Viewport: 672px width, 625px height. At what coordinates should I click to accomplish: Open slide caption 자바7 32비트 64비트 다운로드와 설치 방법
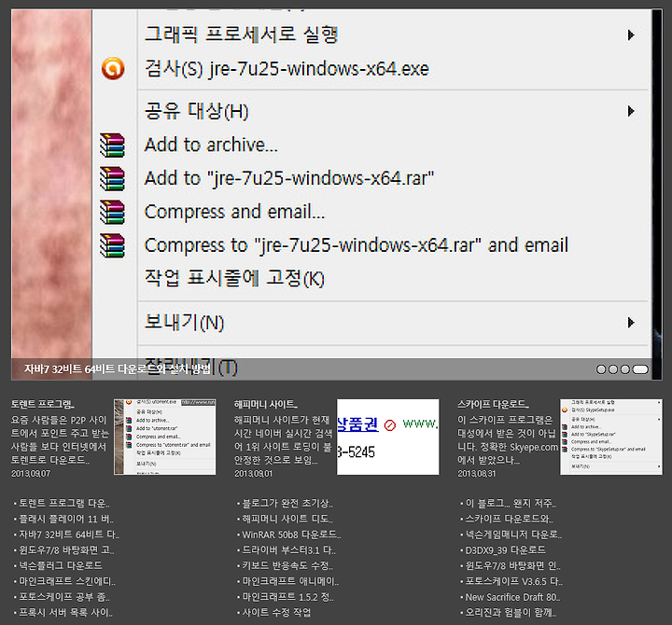pyautogui.click(x=118, y=368)
